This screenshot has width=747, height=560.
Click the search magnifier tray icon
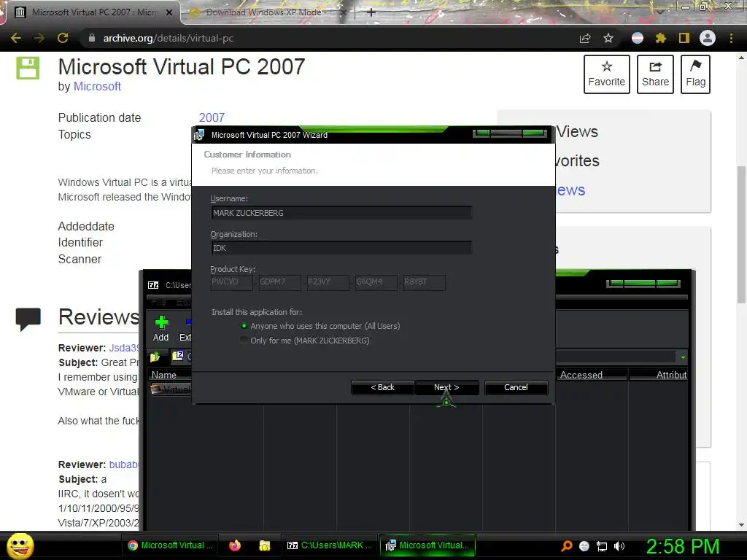pos(566,545)
